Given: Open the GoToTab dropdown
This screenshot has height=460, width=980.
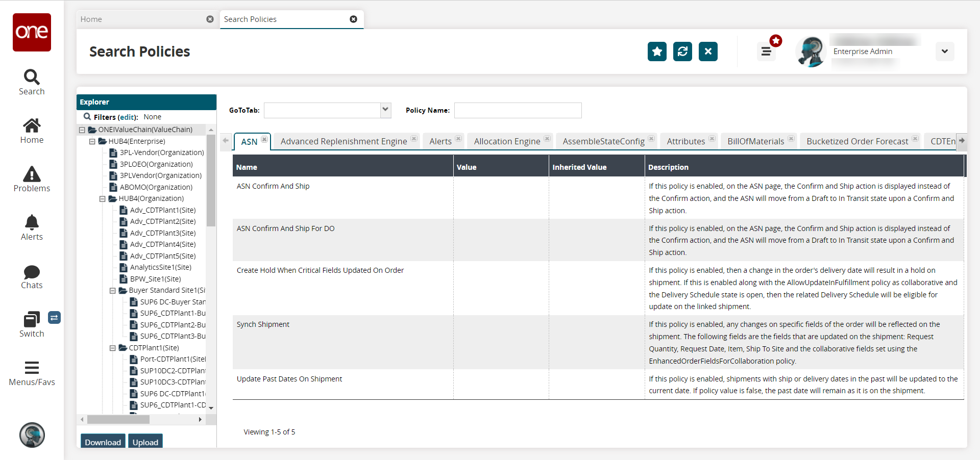Looking at the screenshot, I should [385, 110].
